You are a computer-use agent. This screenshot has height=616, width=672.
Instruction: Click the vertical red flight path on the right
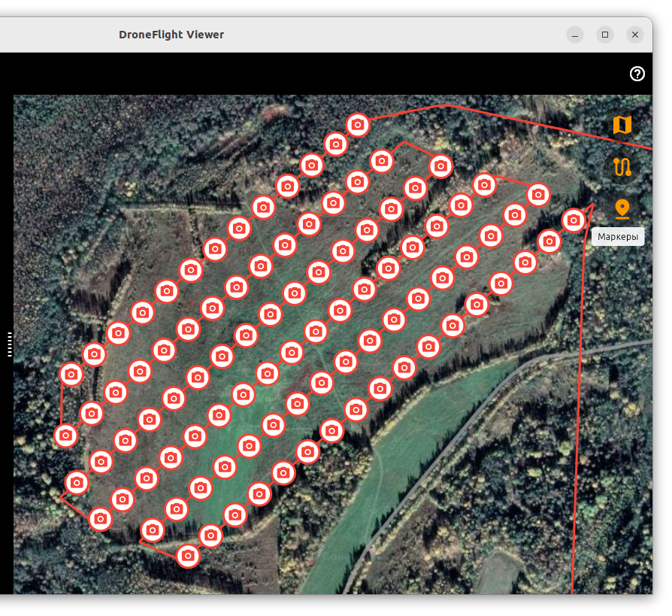tap(578, 421)
